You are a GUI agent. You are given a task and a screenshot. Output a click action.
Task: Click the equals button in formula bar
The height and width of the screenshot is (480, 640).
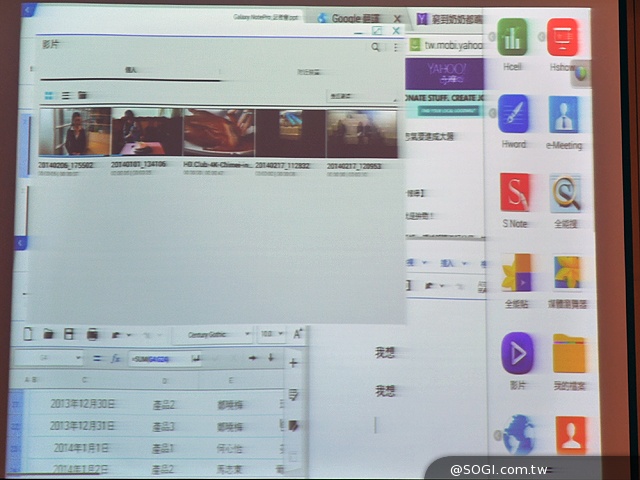[x=97, y=358]
